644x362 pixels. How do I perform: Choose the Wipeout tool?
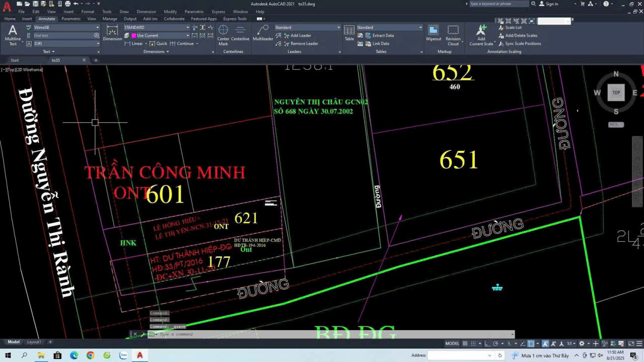tap(433, 33)
